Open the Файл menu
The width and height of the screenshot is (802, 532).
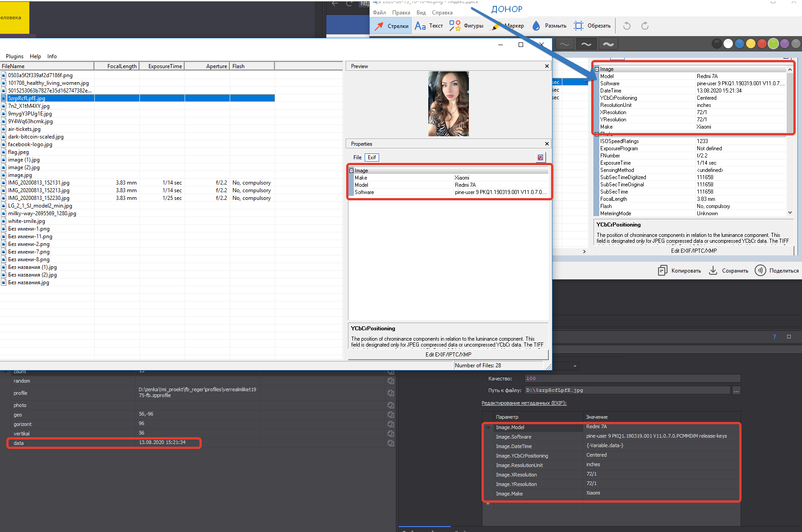coord(379,13)
